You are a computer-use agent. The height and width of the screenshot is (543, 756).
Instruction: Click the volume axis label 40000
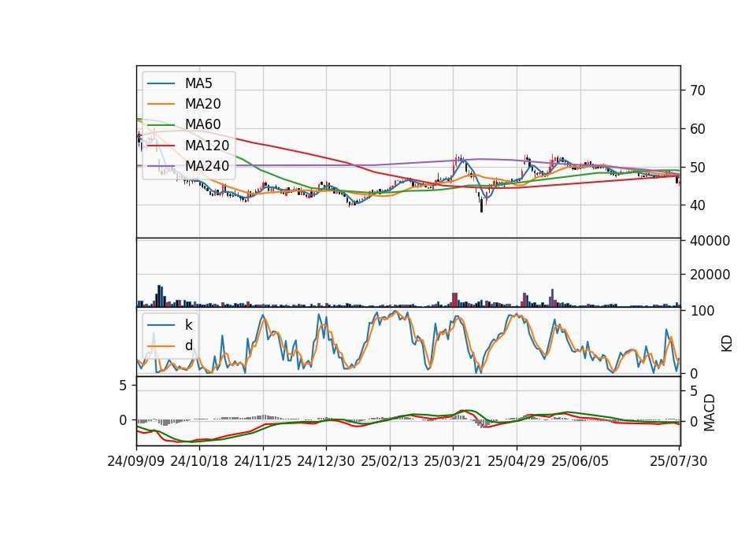(x=710, y=241)
